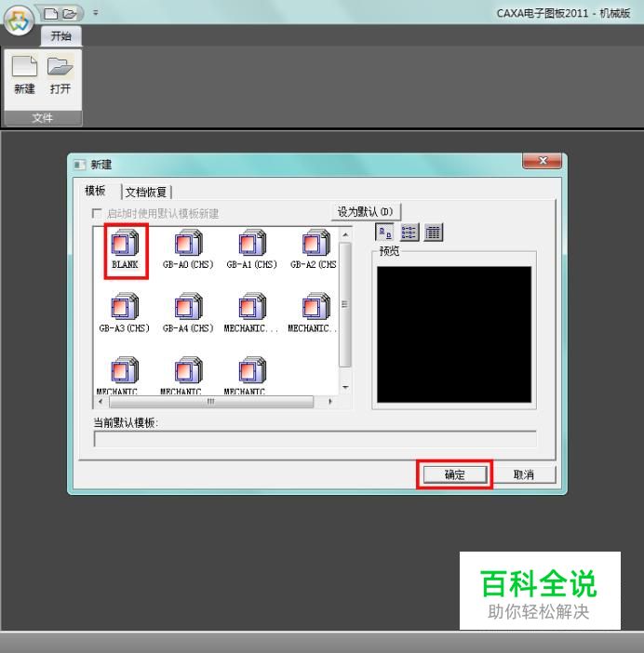Click the 设为默认(D) button
The height and width of the screenshot is (653, 644).
[366, 212]
